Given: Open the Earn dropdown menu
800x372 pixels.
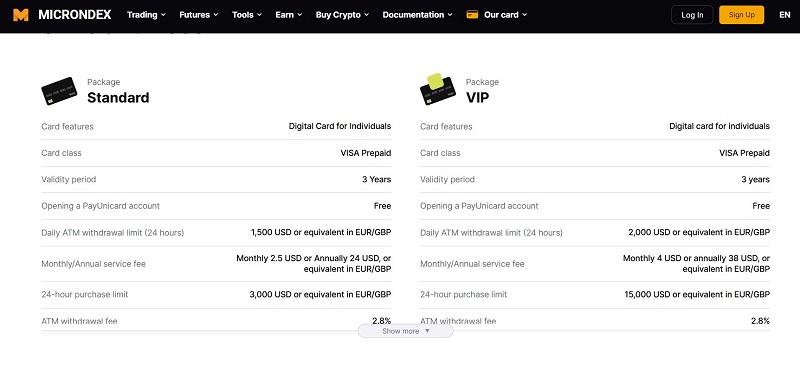Looking at the screenshot, I should [x=289, y=15].
